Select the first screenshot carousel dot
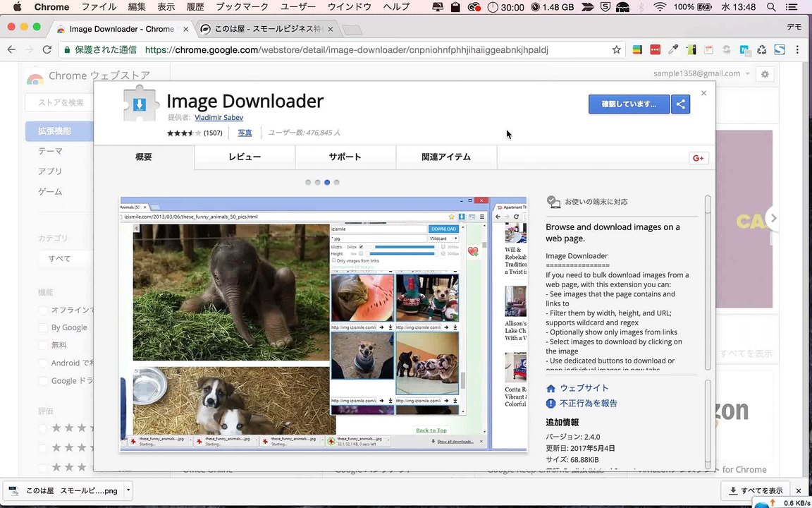812x508 pixels. [x=308, y=183]
